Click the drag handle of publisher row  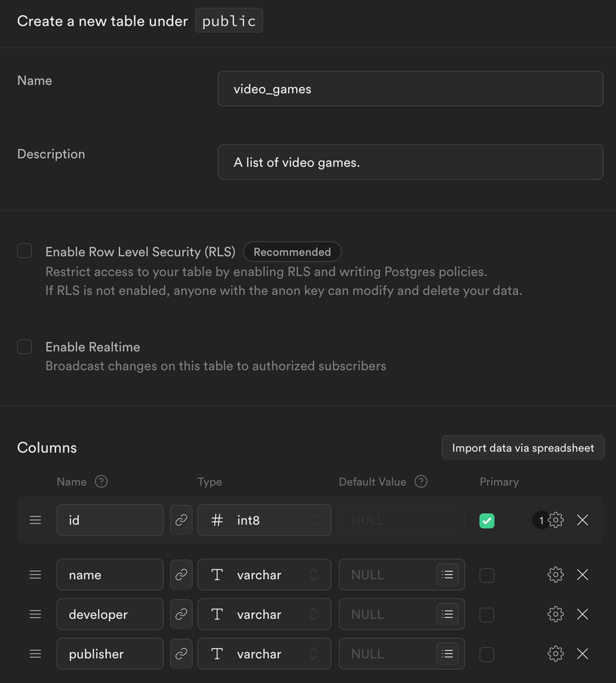36,654
